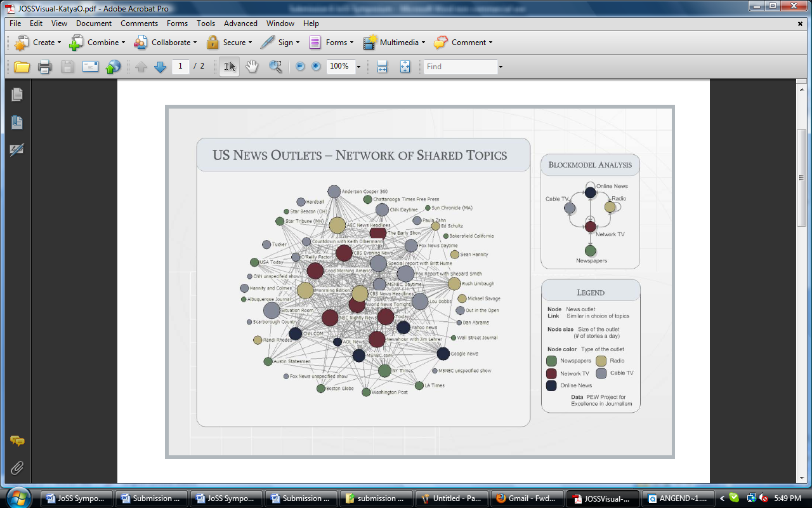Expand the Comment toolbar dropdown
This screenshot has width=812, height=508.
[490, 43]
